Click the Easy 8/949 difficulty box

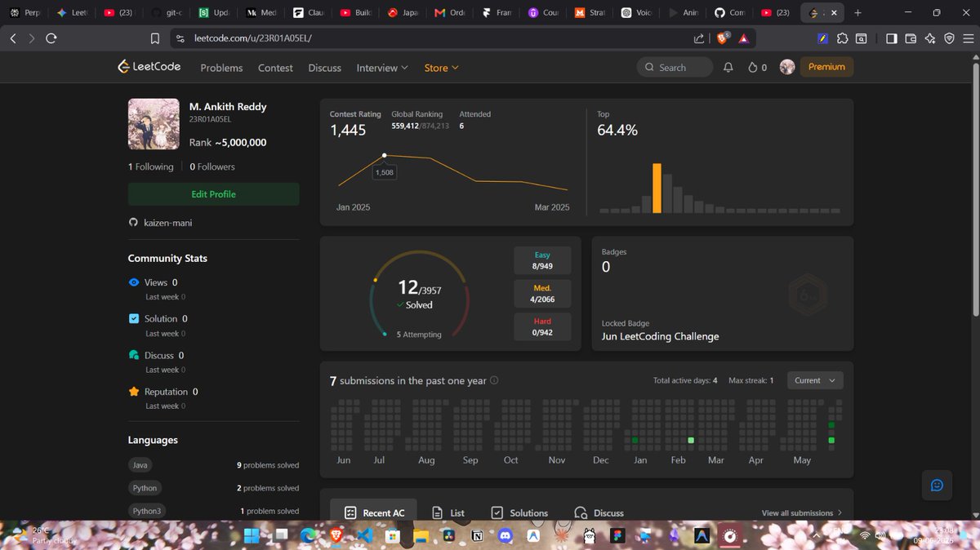click(x=542, y=260)
